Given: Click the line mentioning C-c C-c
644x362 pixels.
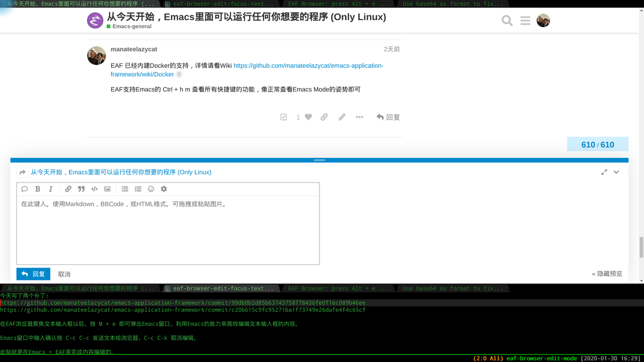Looking at the screenshot, I should pos(99,338).
